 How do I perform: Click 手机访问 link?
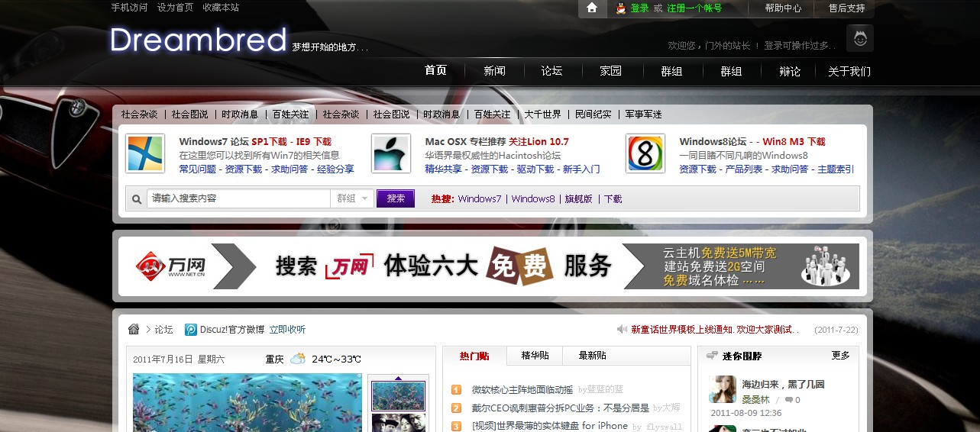(129, 8)
